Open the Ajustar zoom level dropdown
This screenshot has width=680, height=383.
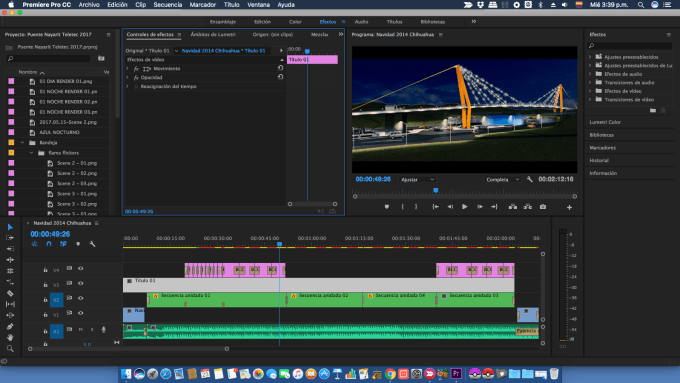click(x=417, y=179)
